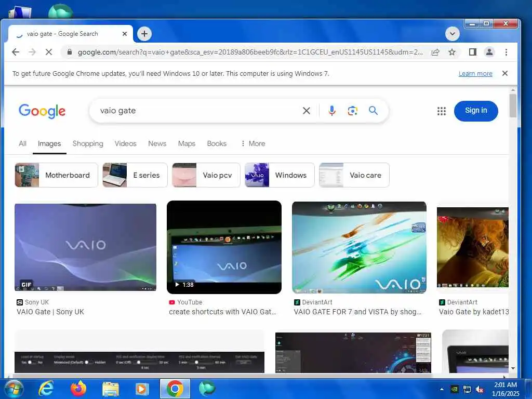Open the dark desktop image in second row

click(353, 353)
